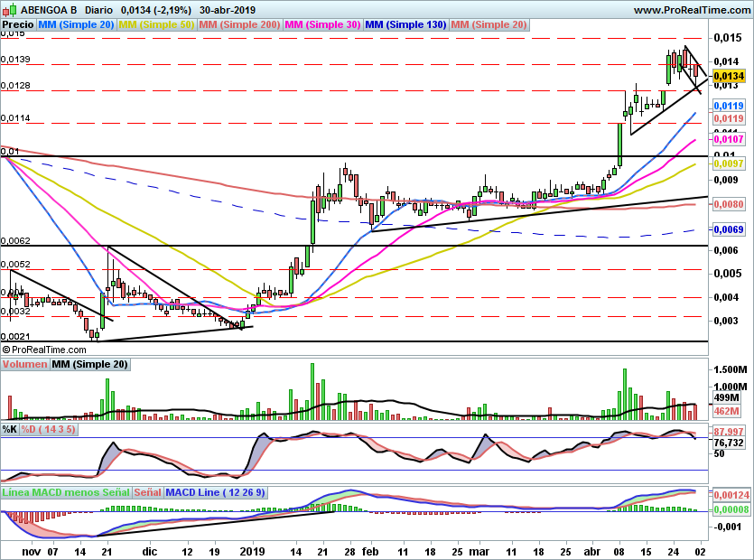Click the 08 label on date axis

click(619, 552)
